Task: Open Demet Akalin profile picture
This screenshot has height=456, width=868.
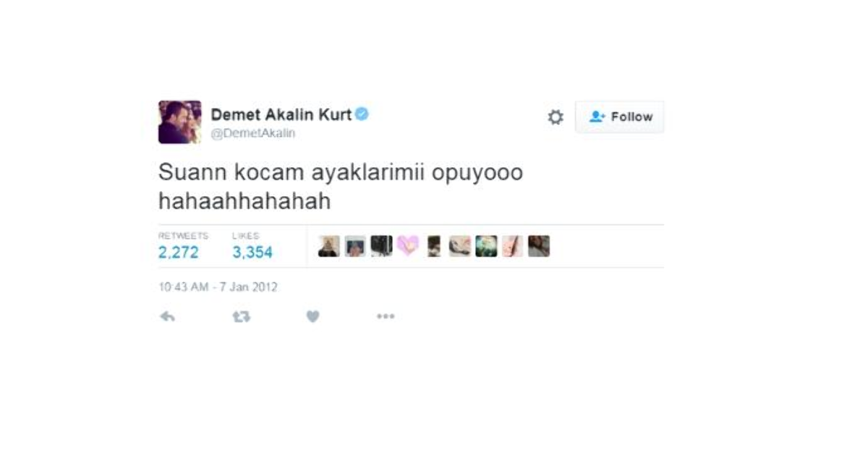Action: [x=179, y=122]
